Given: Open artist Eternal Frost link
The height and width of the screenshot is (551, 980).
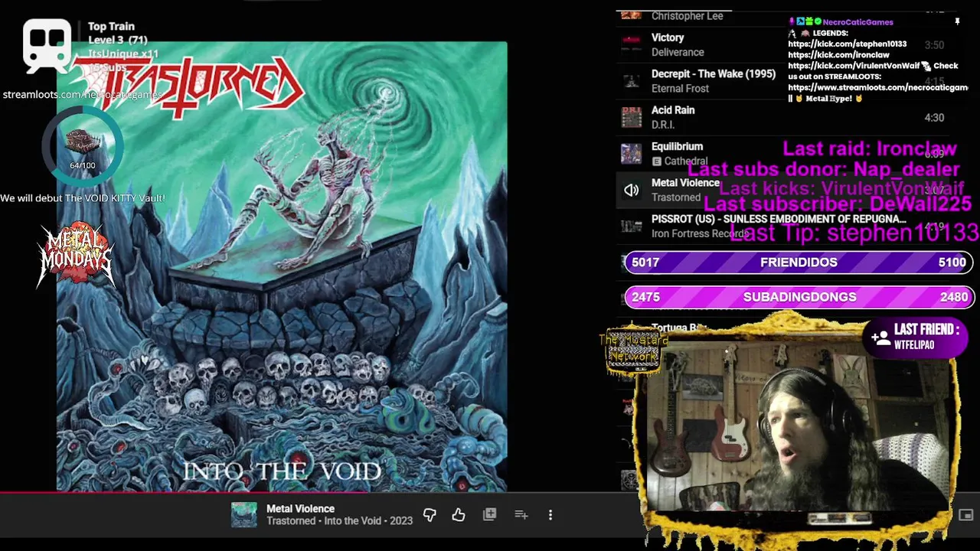Looking at the screenshot, I should coord(680,89).
